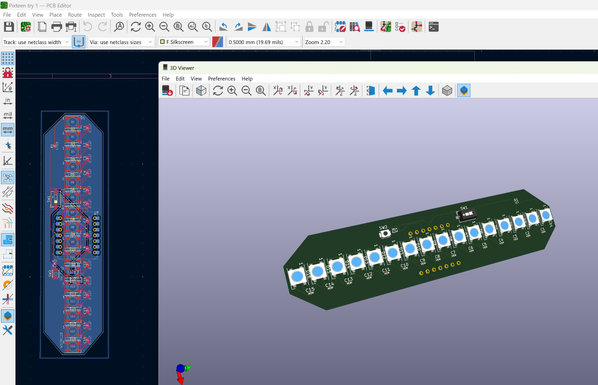Toggle filled zones display
Screen dimensions: 598x385
click(8, 240)
